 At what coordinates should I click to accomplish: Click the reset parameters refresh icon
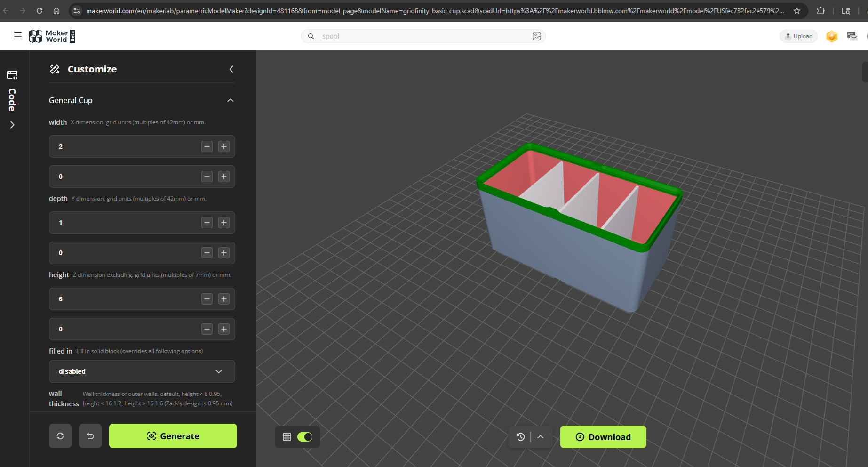coord(60,436)
